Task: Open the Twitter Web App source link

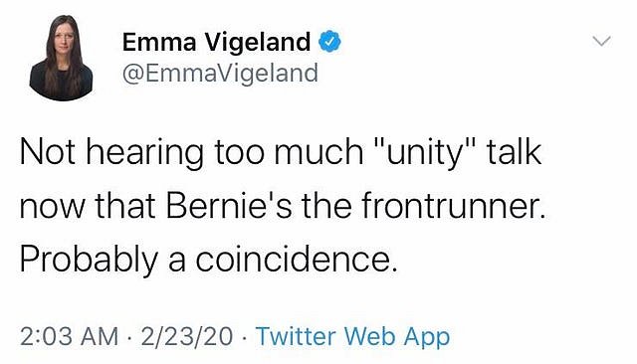Action: pos(352,337)
